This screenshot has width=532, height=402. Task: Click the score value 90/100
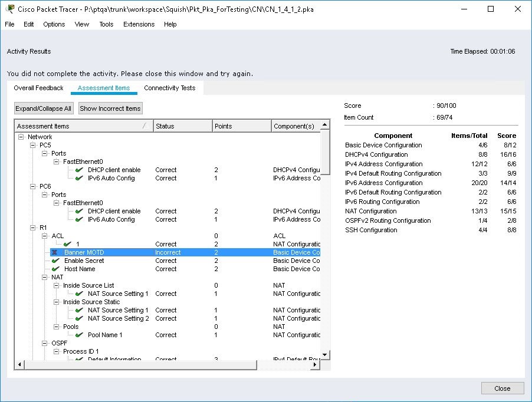click(446, 106)
